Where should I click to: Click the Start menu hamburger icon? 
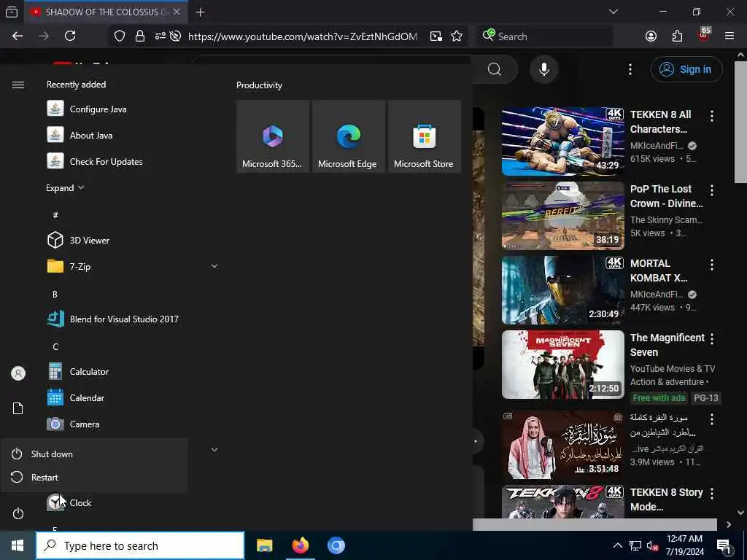18,85
